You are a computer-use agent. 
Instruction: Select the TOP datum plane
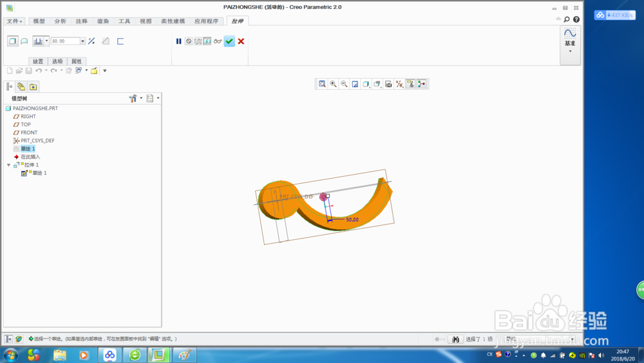(x=26, y=124)
